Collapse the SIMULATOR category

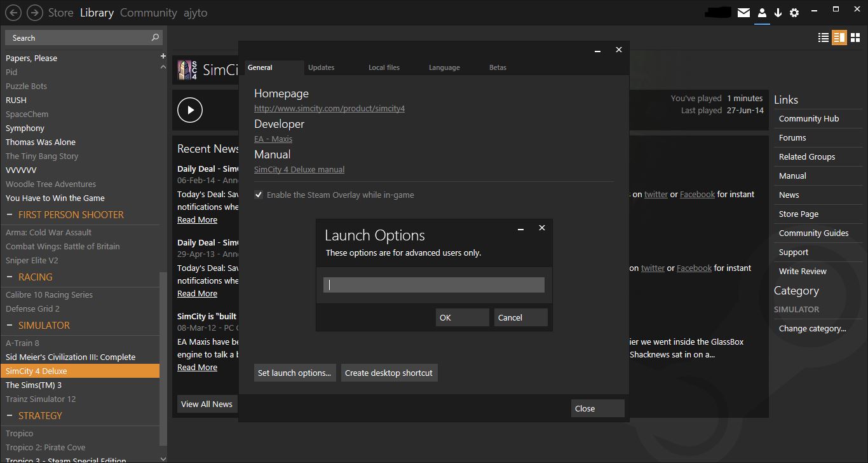click(x=10, y=326)
